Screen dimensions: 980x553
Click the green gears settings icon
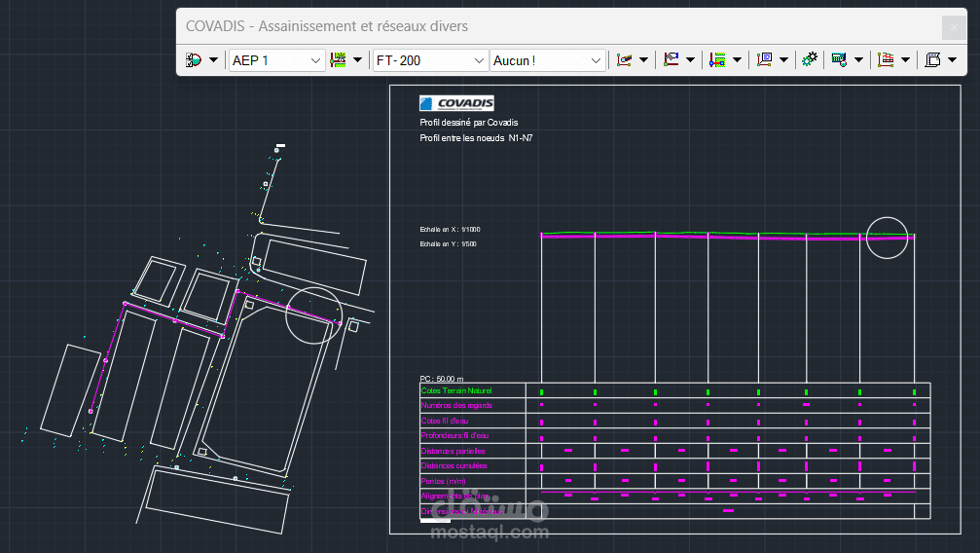click(810, 60)
